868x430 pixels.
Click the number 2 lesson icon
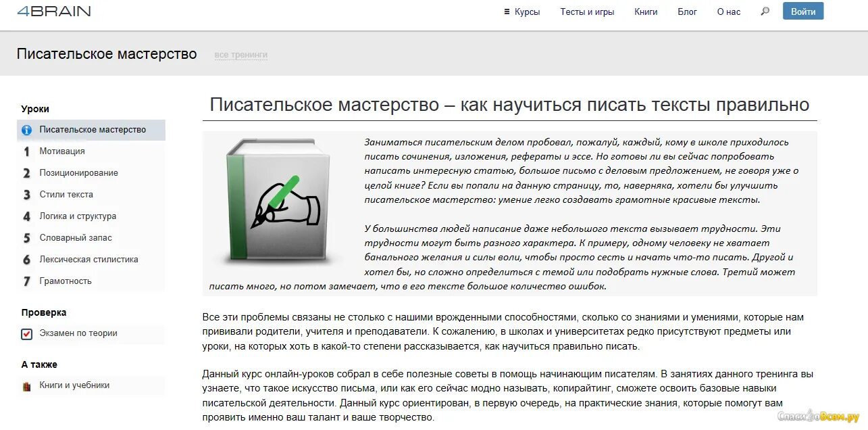[26, 173]
